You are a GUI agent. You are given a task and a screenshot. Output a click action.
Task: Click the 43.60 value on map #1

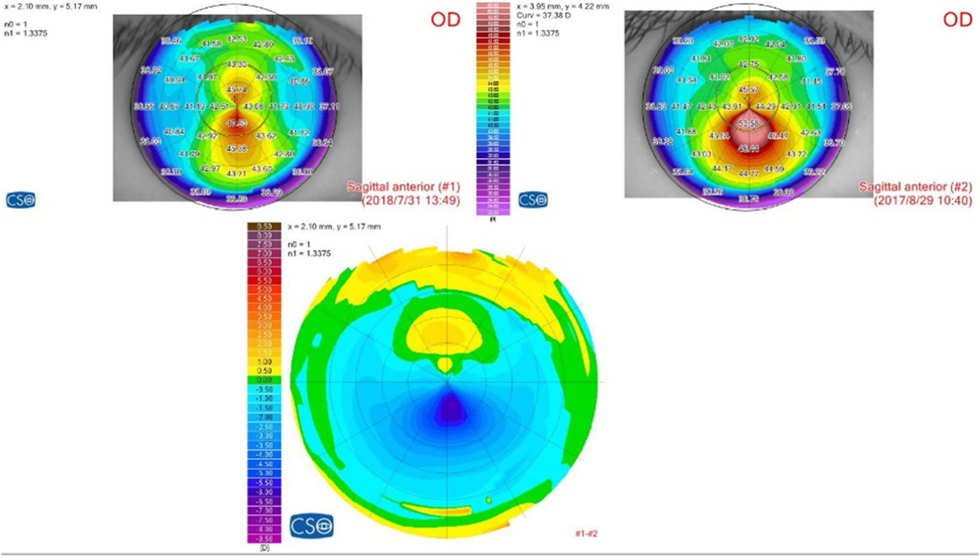point(262,169)
